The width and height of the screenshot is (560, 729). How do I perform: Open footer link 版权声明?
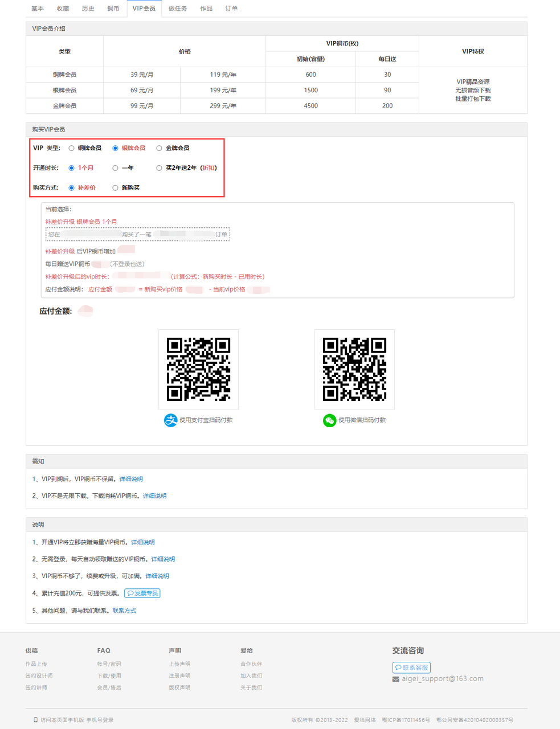click(x=179, y=688)
